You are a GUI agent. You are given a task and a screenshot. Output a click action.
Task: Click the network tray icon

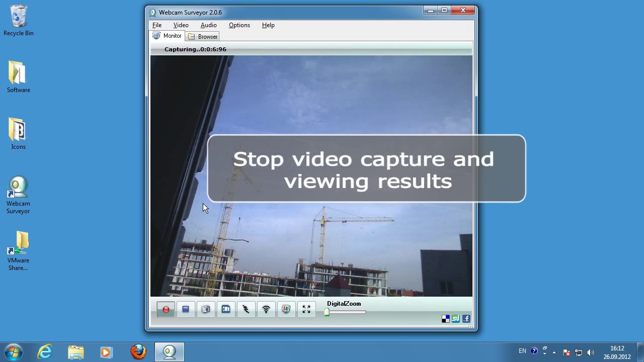579,352
